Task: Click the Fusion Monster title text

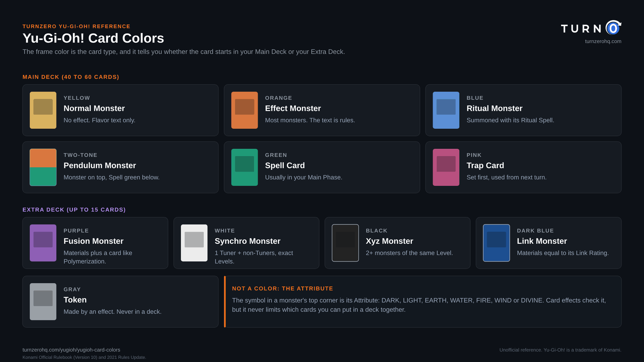Action: (93, 241)
